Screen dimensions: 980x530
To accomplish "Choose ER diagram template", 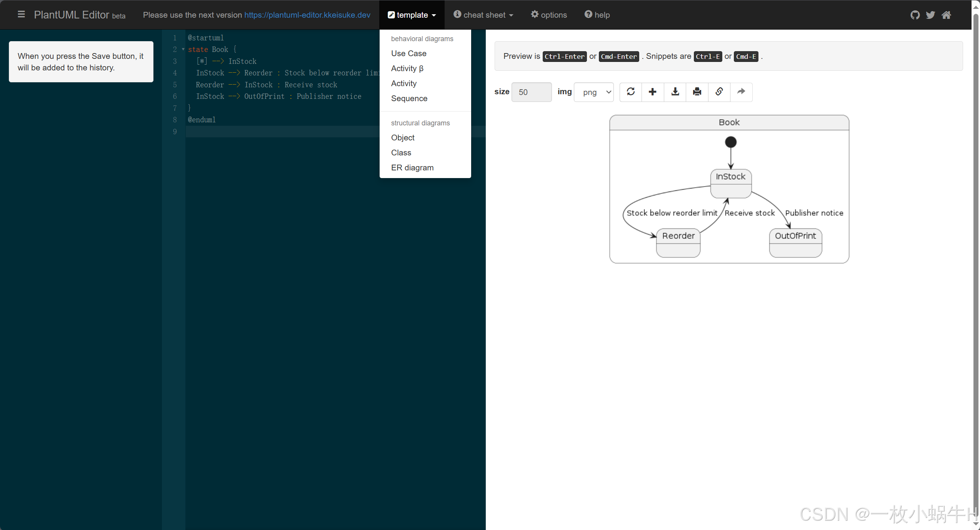I will click(412, 168).
